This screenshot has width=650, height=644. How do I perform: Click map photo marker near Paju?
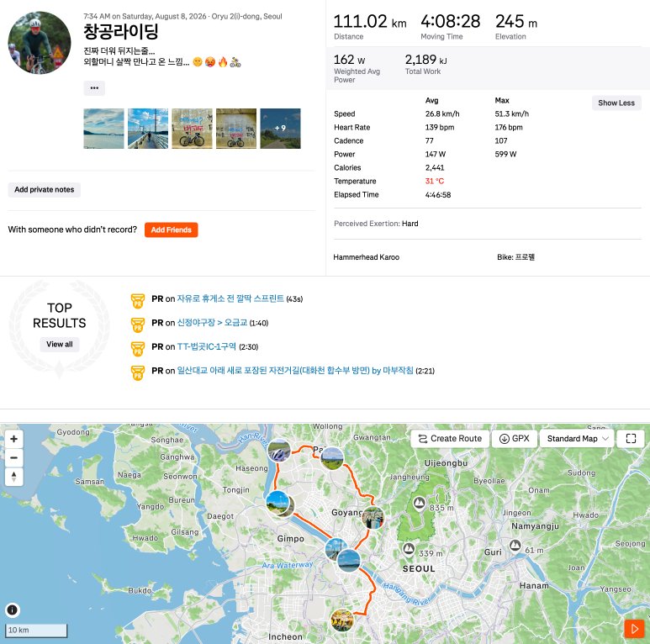point(332,459)
